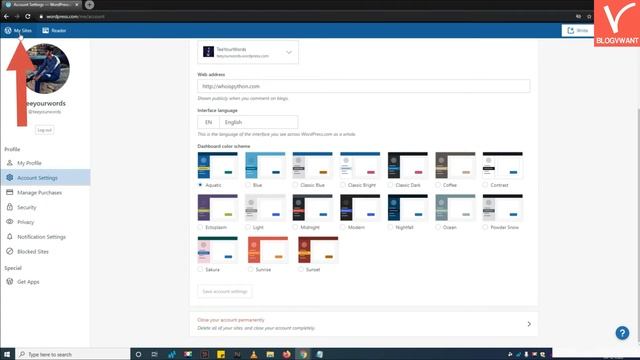Click the Ocean color scheme preview
Screen dimensions: 640x360
point(455,208)
